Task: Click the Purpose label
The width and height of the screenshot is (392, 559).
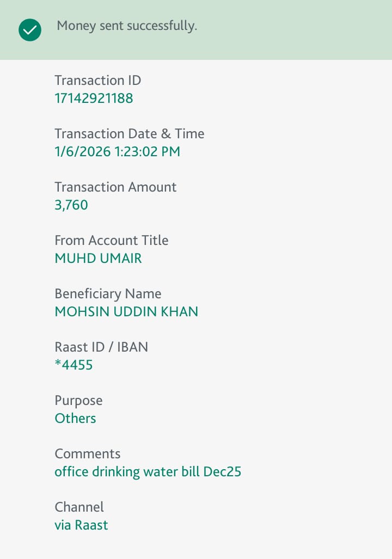Action: tap(78, 401)
